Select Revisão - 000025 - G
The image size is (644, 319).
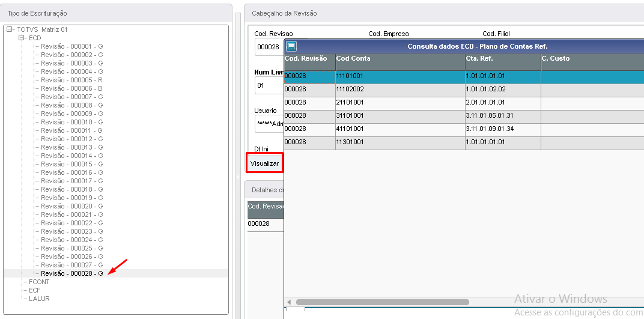[x=72, y=248]
